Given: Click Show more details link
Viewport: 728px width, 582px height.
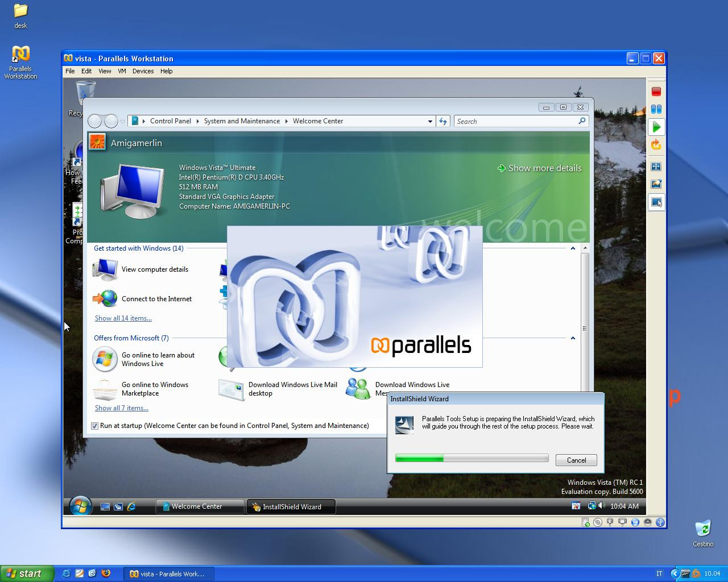Looking at the screenshot, I should pyautogui.click(x=539, y=168).
